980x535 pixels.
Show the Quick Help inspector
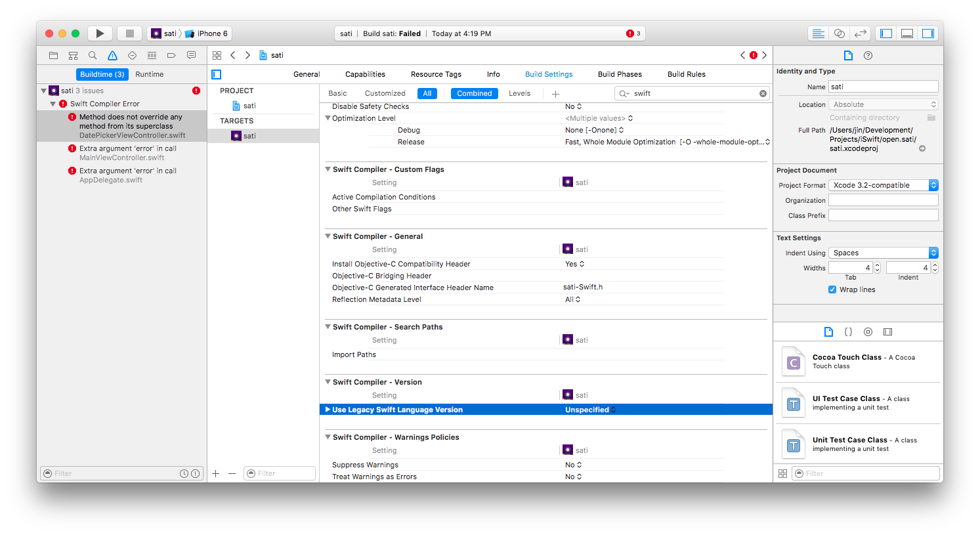pyautogui.click(x=868, y=55)
